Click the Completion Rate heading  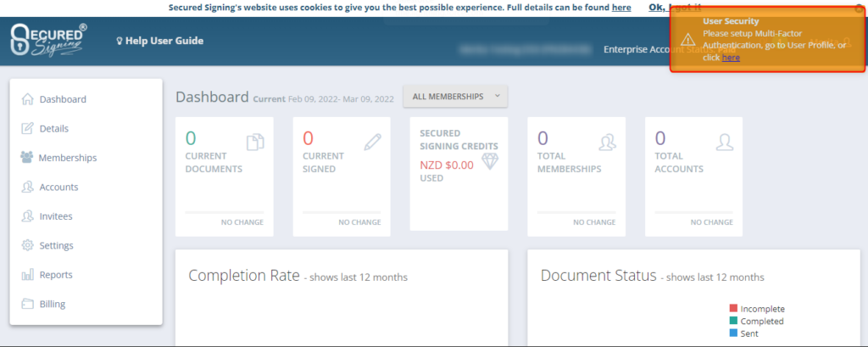point(244,276)
